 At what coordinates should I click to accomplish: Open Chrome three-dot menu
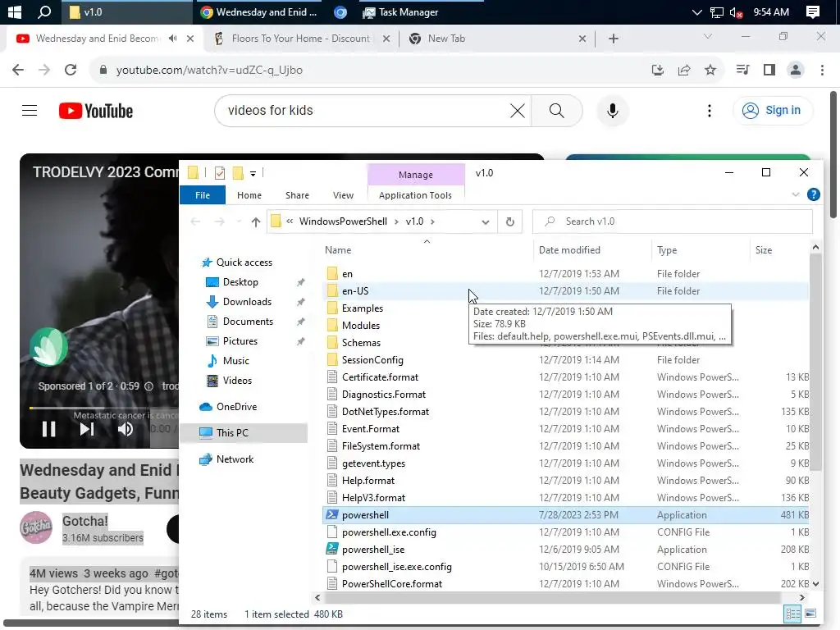pyautogui.click(x=822, y=71)
